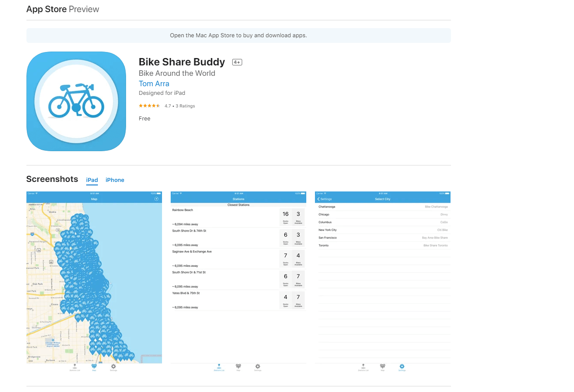The image size is (574, 392).
Task: Click the 'Yates Blvd & 75th St' station
Action: point(186,293)
